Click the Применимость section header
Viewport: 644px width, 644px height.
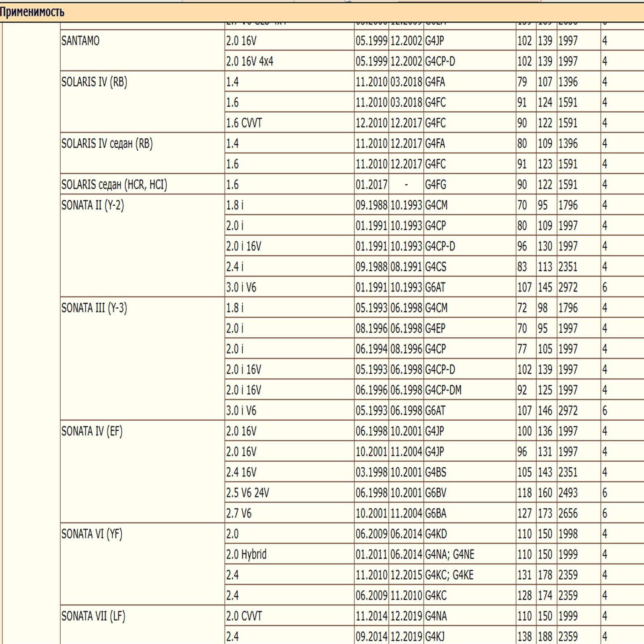32,12
